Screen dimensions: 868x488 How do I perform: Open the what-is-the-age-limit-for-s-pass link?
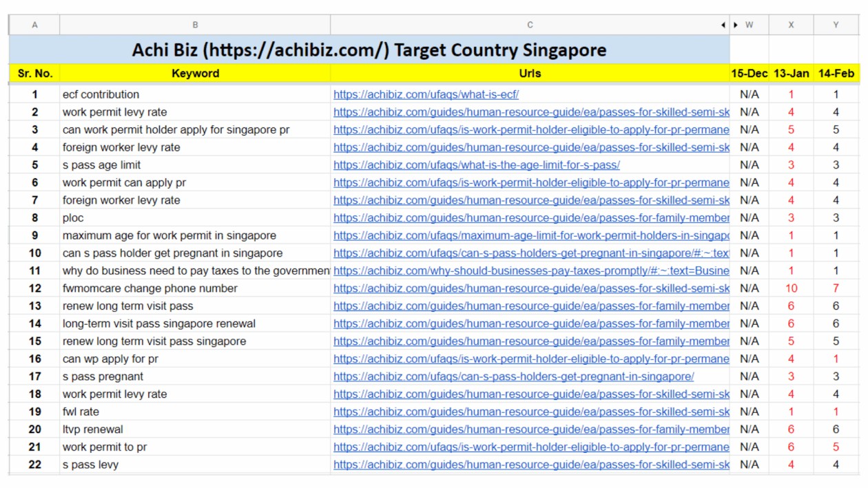476,165
